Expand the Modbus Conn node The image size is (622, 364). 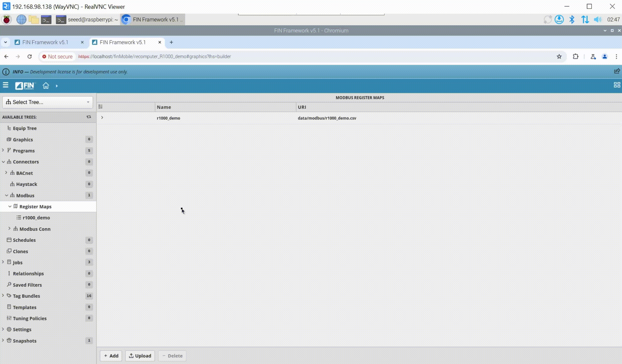click(10, 229)
